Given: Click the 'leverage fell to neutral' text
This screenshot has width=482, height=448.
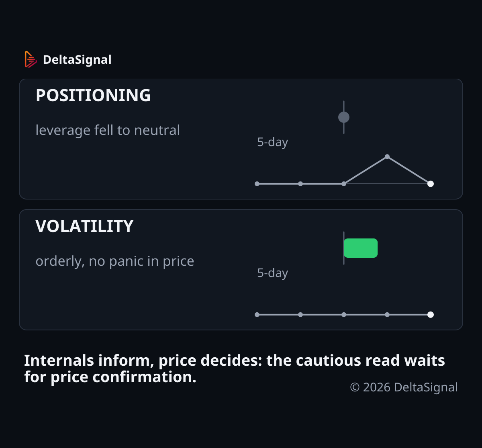Looking at the screenshot, I should pos(108,130).
